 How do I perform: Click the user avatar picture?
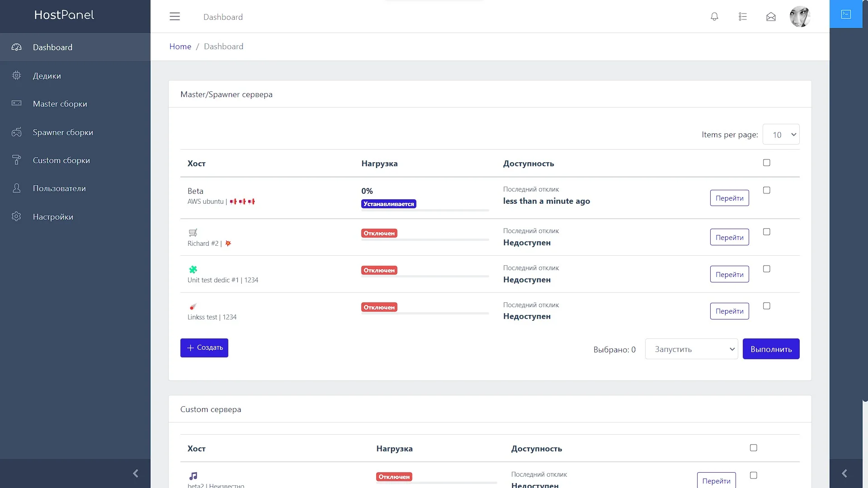coord(800,17)
